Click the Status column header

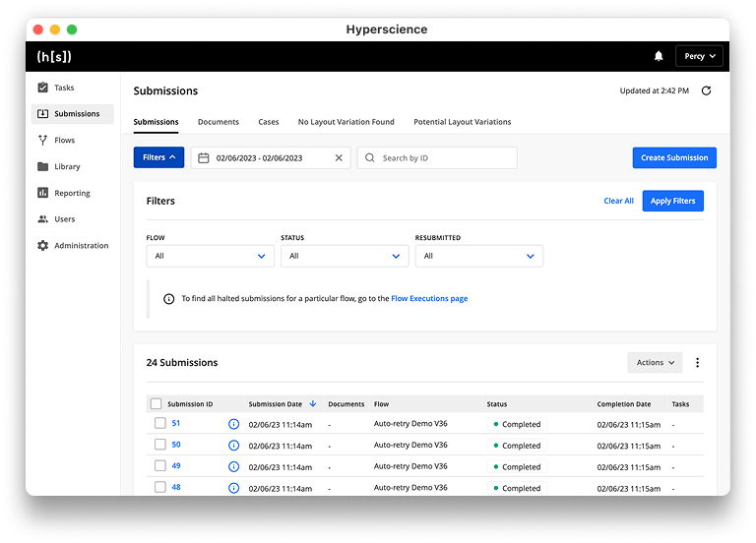[x=496, y=404]
